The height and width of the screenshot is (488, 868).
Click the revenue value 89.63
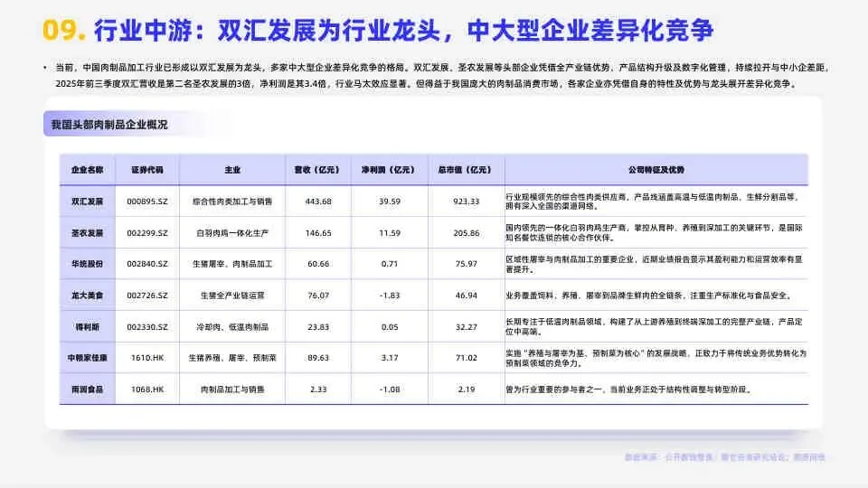pyautogui.click(x=318, y=358)
